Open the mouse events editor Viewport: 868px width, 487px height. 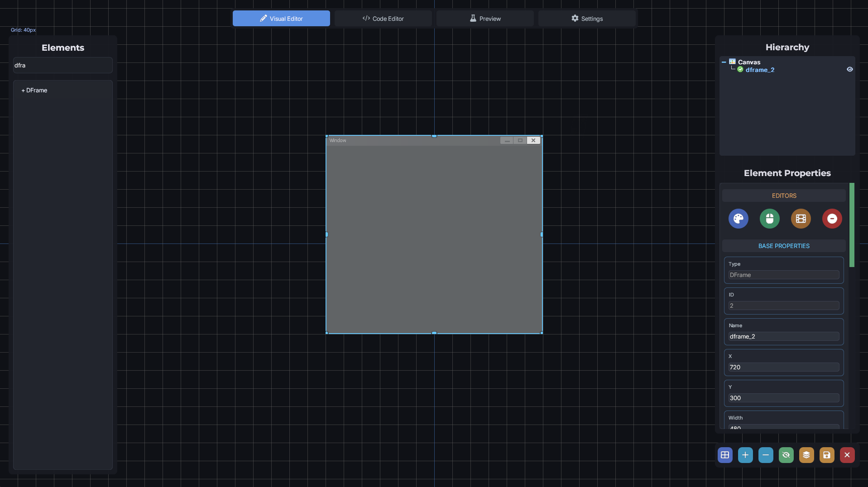point(770,219)
